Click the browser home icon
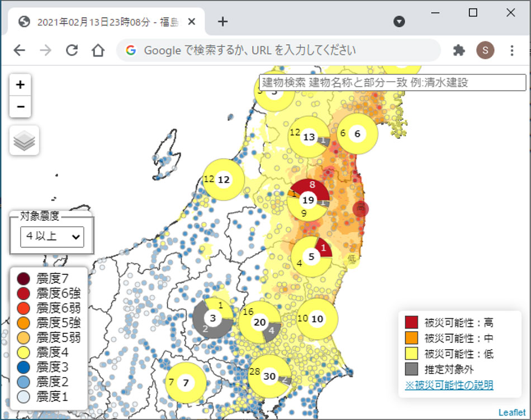This screenshot has height=420, width=531. 98,50
